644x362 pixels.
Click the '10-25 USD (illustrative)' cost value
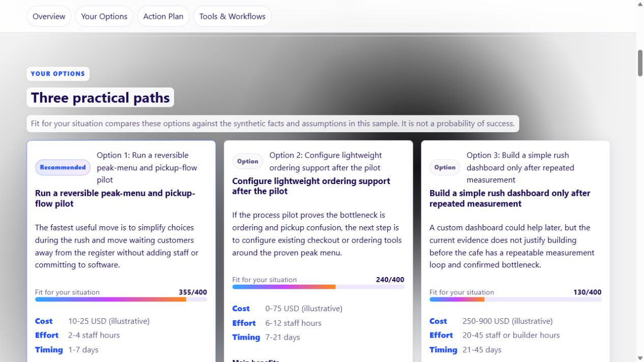click(x=109, y=321)
